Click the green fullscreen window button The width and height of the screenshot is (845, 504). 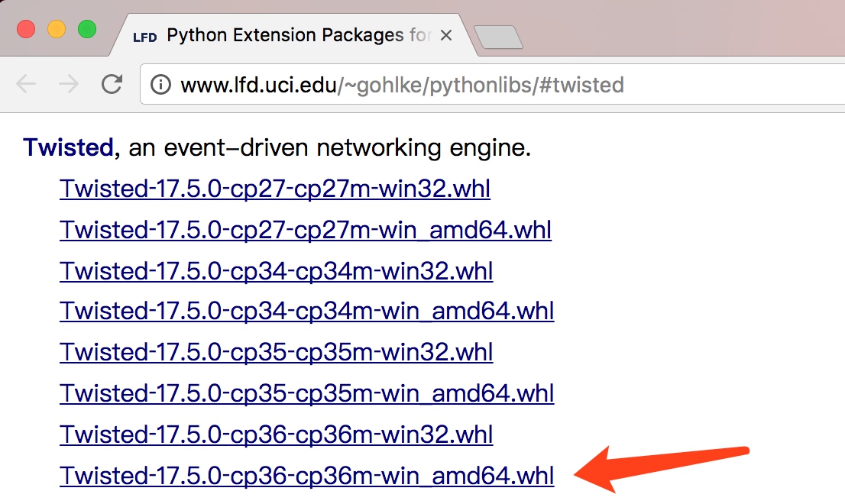87,29
